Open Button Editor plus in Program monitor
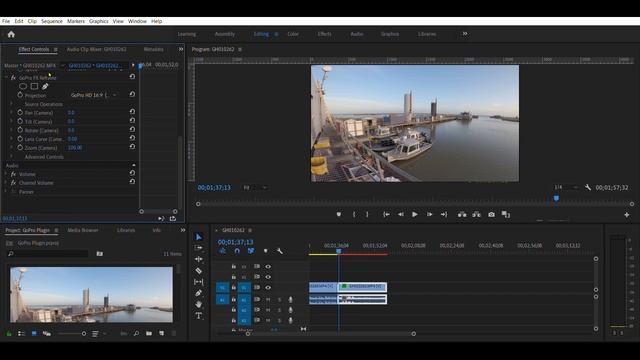Image resolution: width=640 pixels, height=360 pixels. [x=627, y=215]
